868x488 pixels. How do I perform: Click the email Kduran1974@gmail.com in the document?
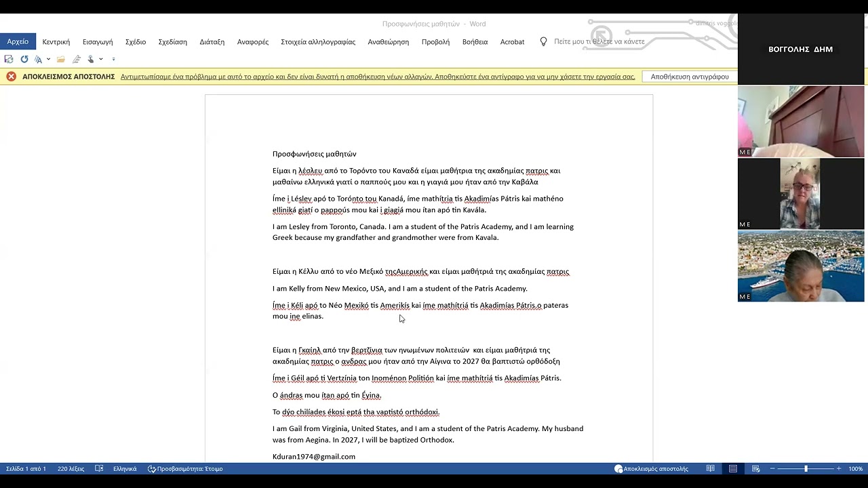(314, 457)
